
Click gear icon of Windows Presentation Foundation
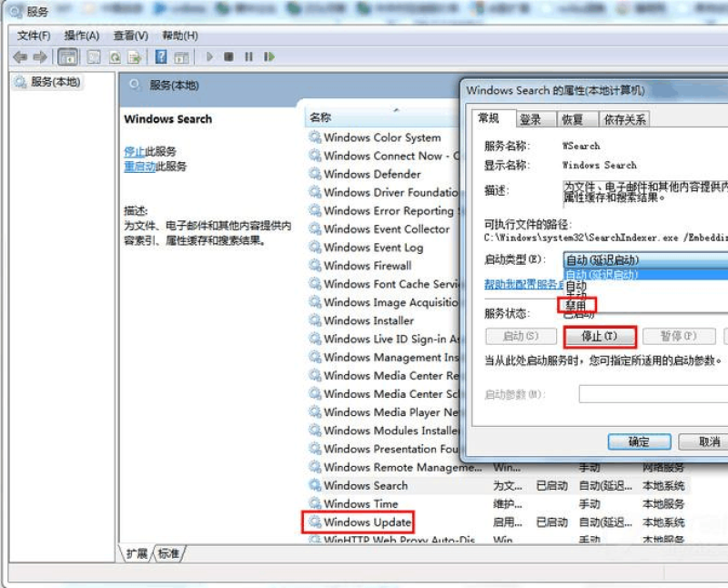pos(315,448)
